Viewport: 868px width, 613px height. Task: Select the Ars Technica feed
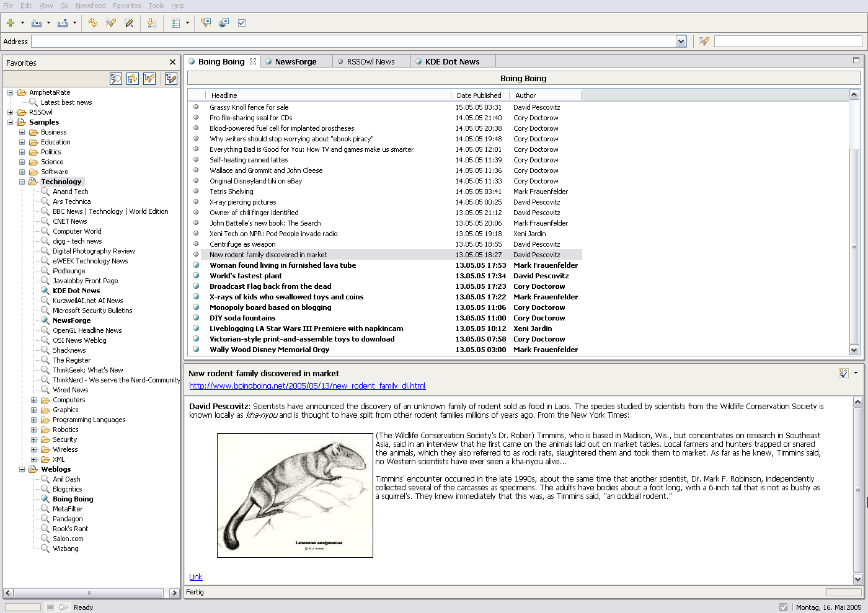tap(71, 201)
